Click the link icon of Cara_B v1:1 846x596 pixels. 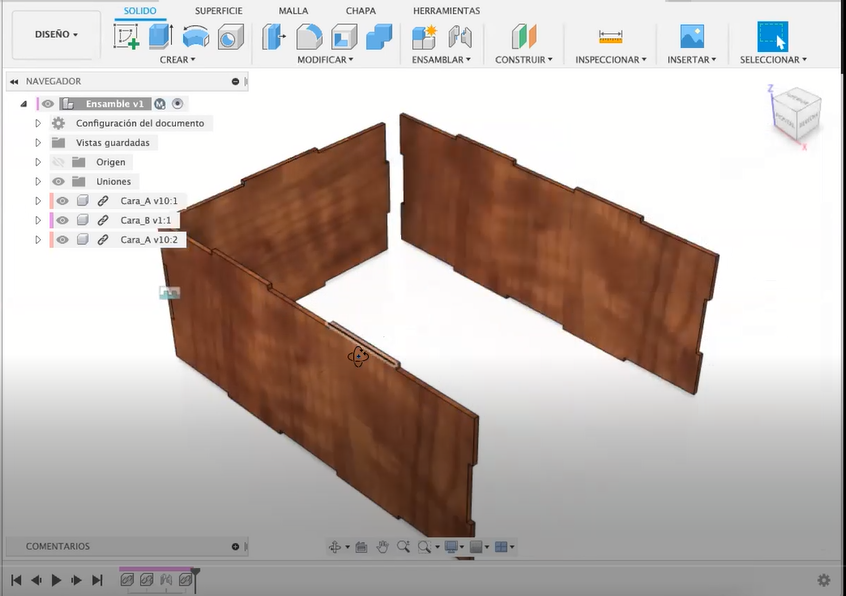103,220
